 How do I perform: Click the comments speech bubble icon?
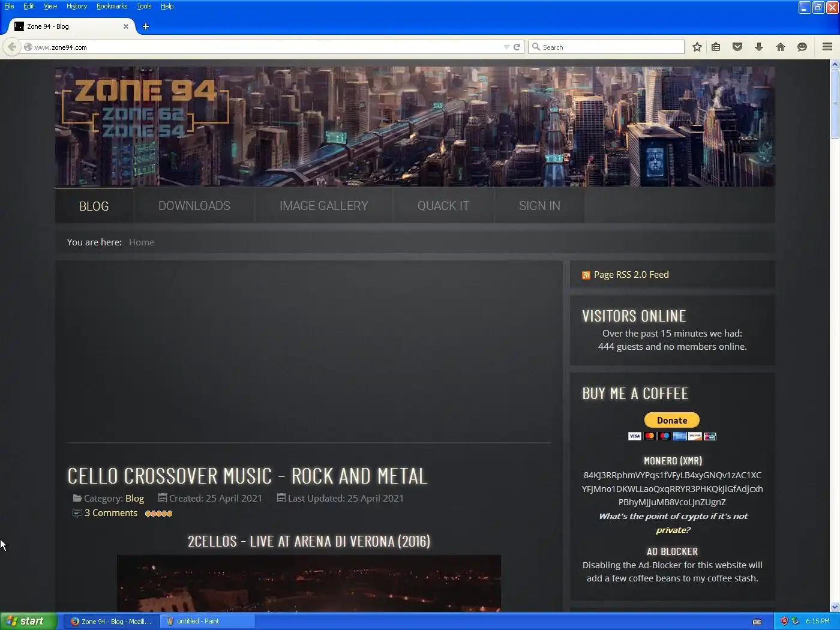tap(77, 513)
